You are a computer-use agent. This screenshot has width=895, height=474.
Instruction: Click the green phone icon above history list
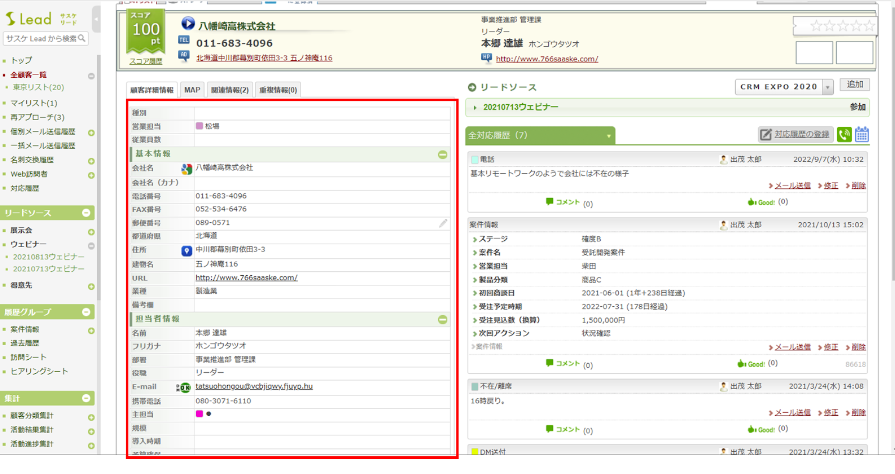[845, 135]
